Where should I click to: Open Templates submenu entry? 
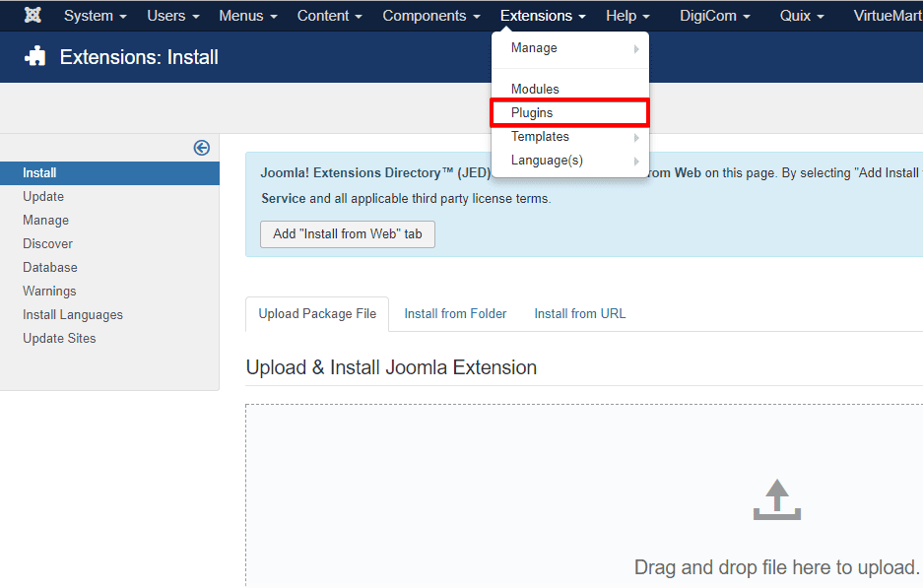[x=569, y=137]
